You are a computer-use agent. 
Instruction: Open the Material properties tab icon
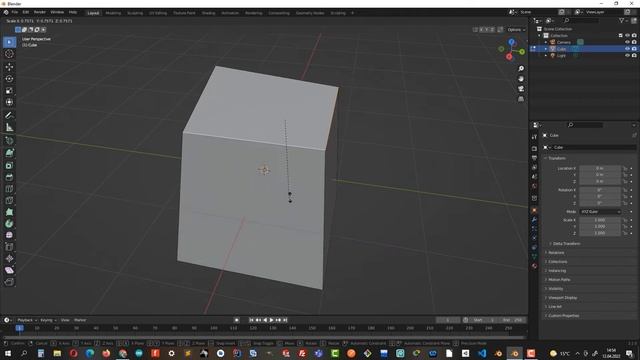534,266
